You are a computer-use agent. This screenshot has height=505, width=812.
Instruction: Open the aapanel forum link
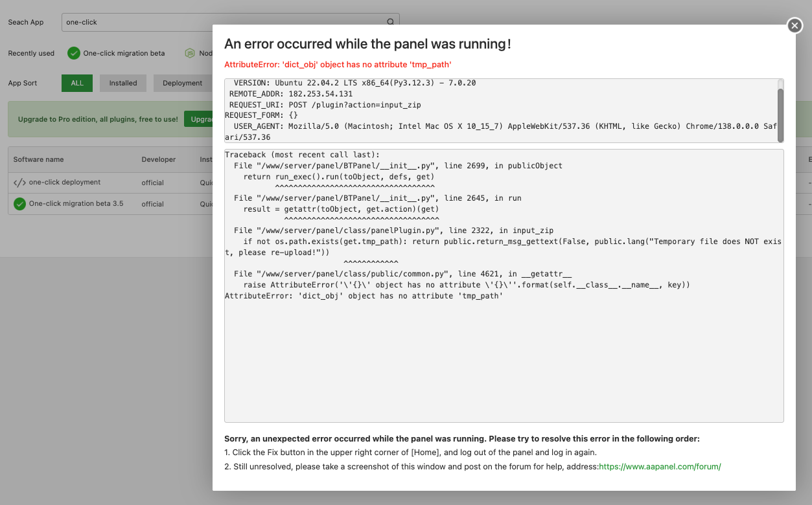click(660, 466)
